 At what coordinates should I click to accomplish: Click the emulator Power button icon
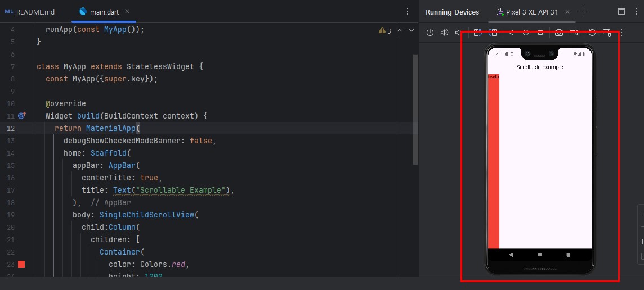[x=430, y=33]
